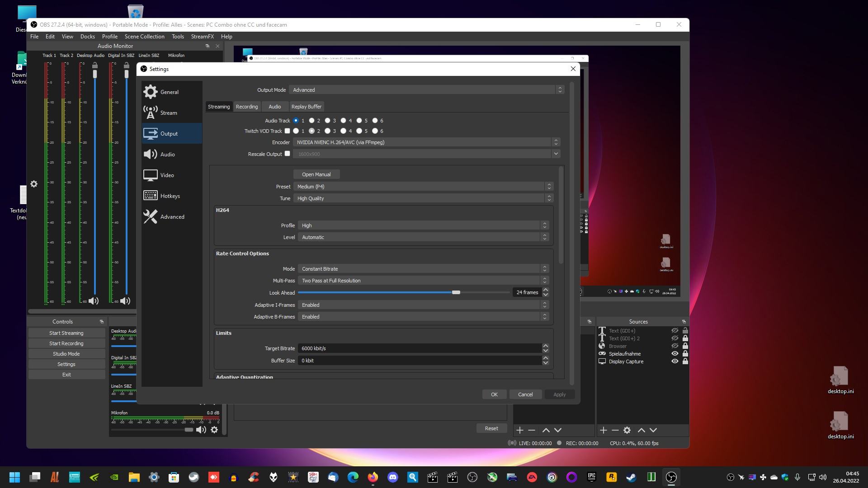Image resolution: width=868 pixels, height=488 pixels.
Task: Open the Hotkeys settings section
Action: tap(170, 196)
